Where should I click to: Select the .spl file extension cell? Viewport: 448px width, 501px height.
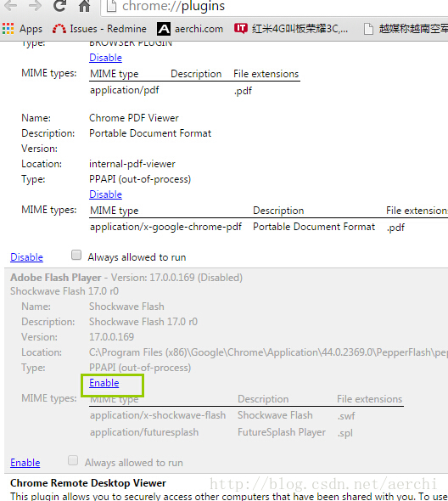click(345, 433)
